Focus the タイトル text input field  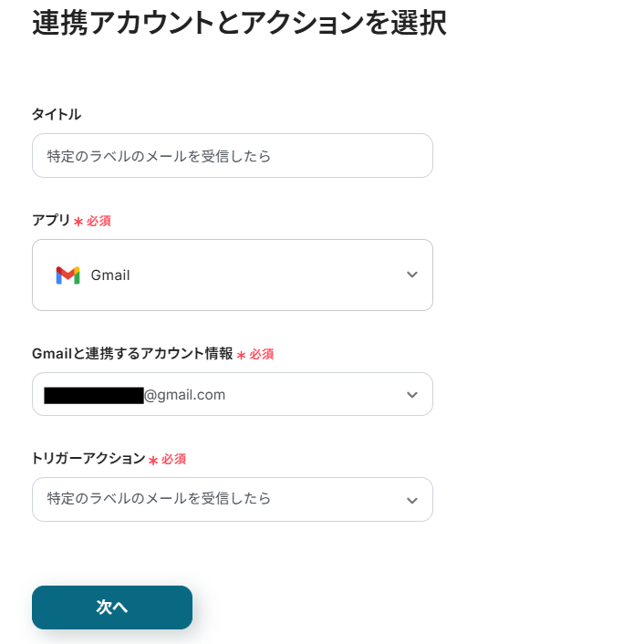232,156
